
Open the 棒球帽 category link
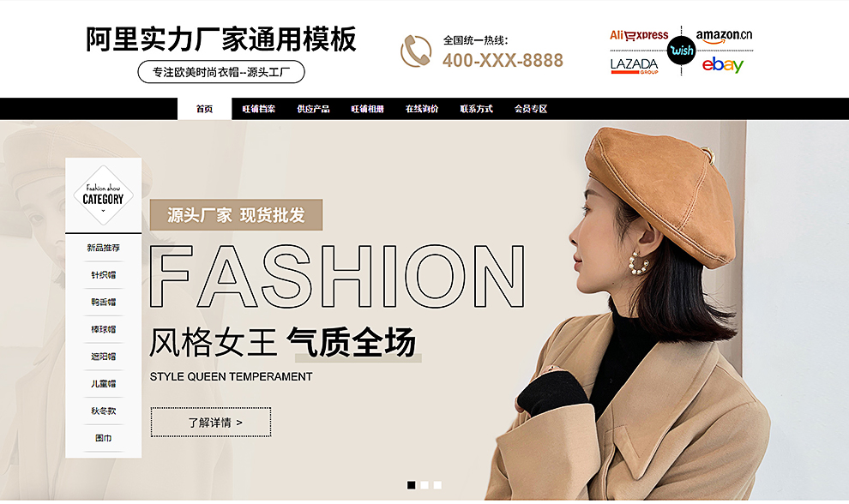click(x=104, y=329)
